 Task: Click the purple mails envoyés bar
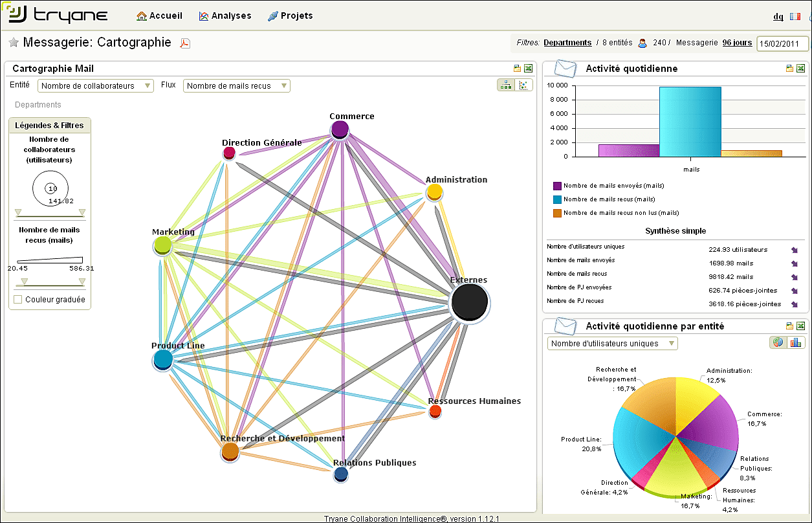tap(629, 150)
